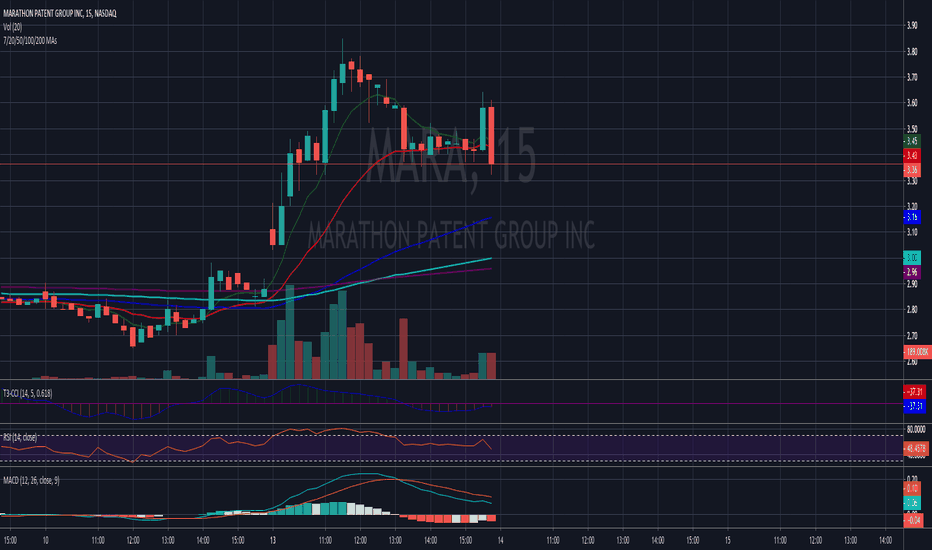Click the 3.90 price axis label
932x550 pixels.
pos(912,25)
